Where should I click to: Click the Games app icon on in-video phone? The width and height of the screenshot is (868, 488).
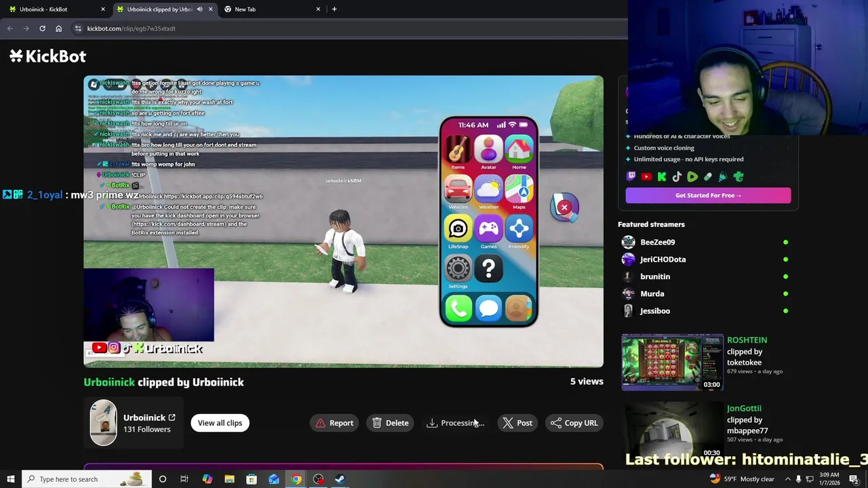(x=488, y=229)
